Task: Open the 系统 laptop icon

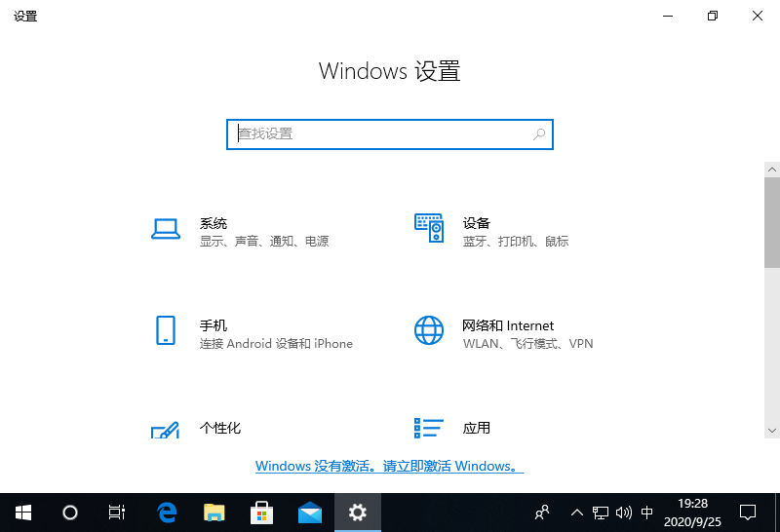Action: [166, 229]
